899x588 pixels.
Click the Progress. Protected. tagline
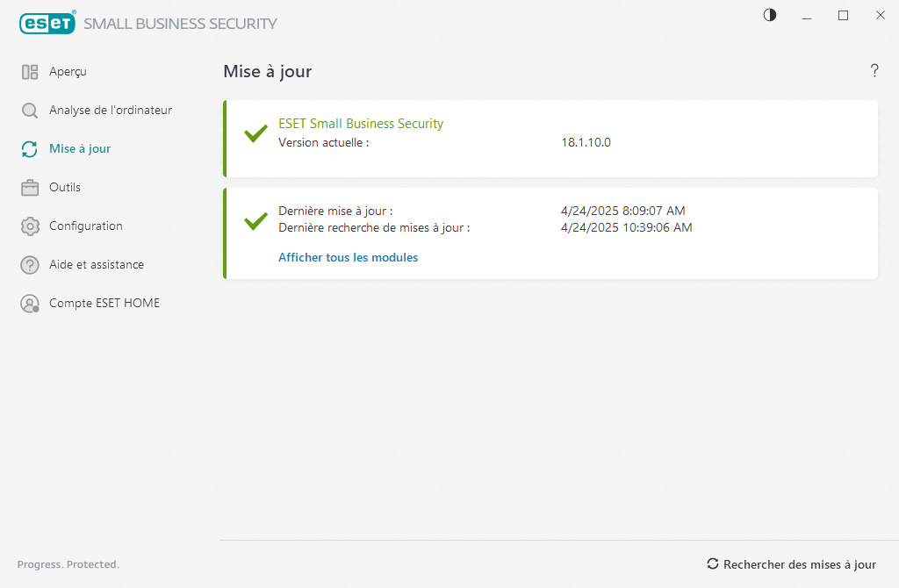tap(68, 564)
